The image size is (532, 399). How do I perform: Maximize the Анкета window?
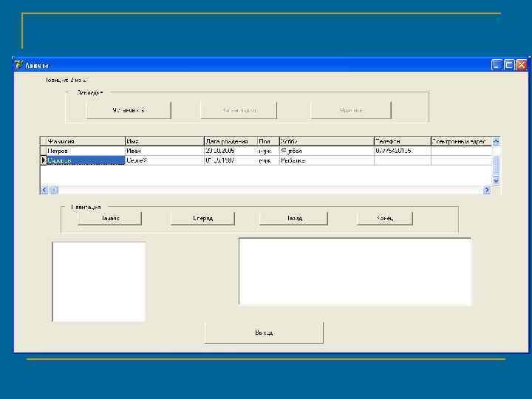[508, 65]
